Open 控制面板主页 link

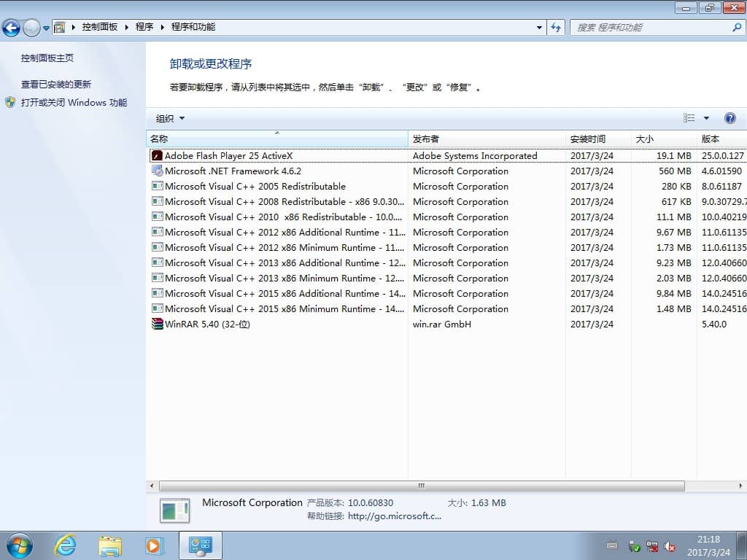click(x=47, y=58)
